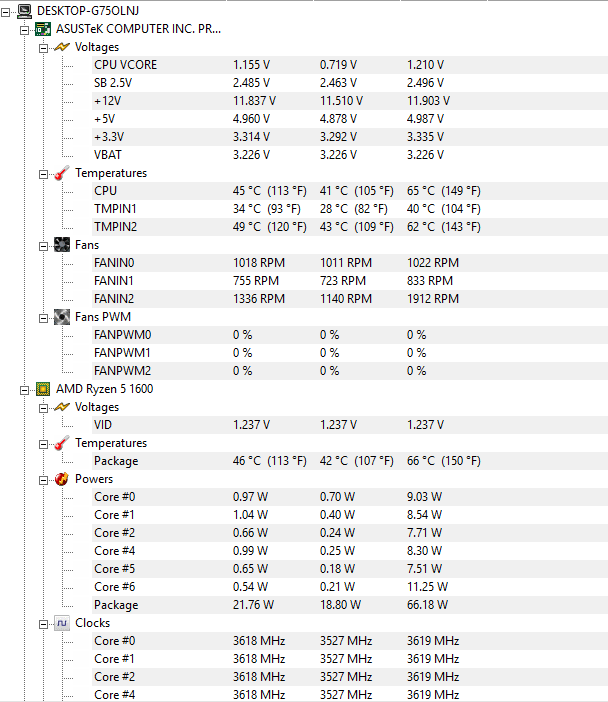
Task: Collapse the Powers group
Action: [x=43, y=480]
